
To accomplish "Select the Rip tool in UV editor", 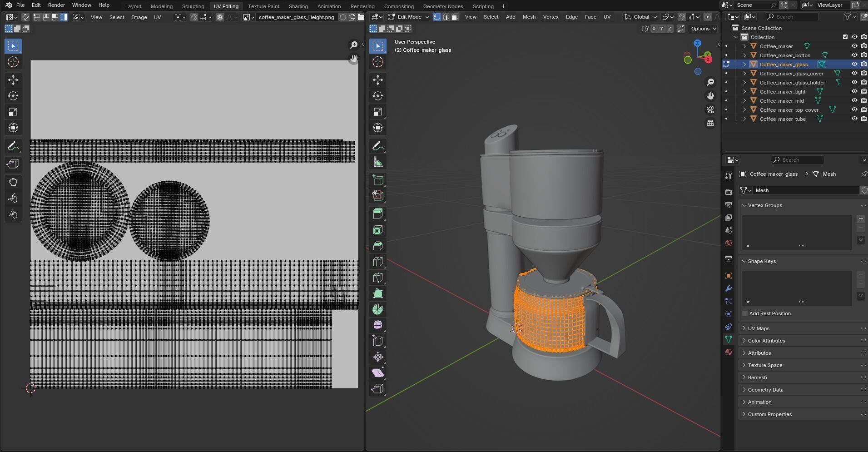I will click(13, 164).
